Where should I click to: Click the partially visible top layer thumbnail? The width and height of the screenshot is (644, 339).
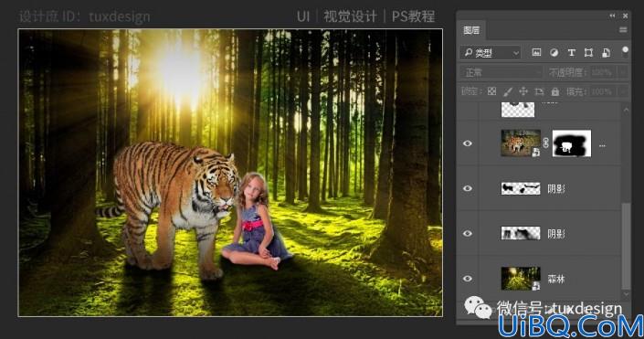pyautogui.click(x=518, y=110)
